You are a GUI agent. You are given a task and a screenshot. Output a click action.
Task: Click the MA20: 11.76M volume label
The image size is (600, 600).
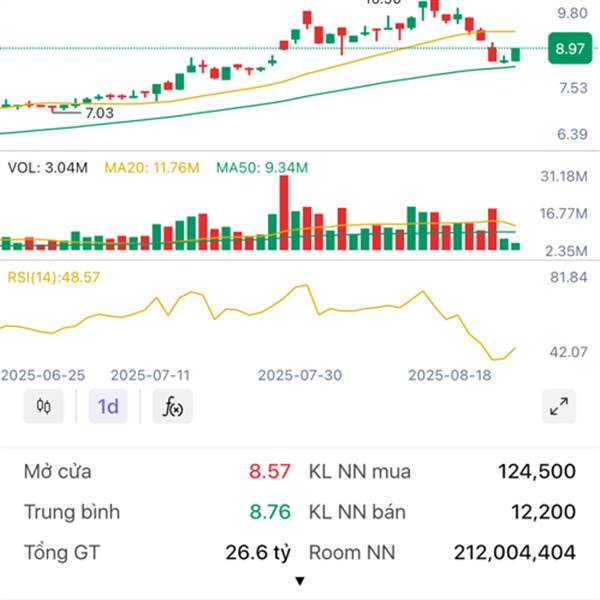coord(152,168)
